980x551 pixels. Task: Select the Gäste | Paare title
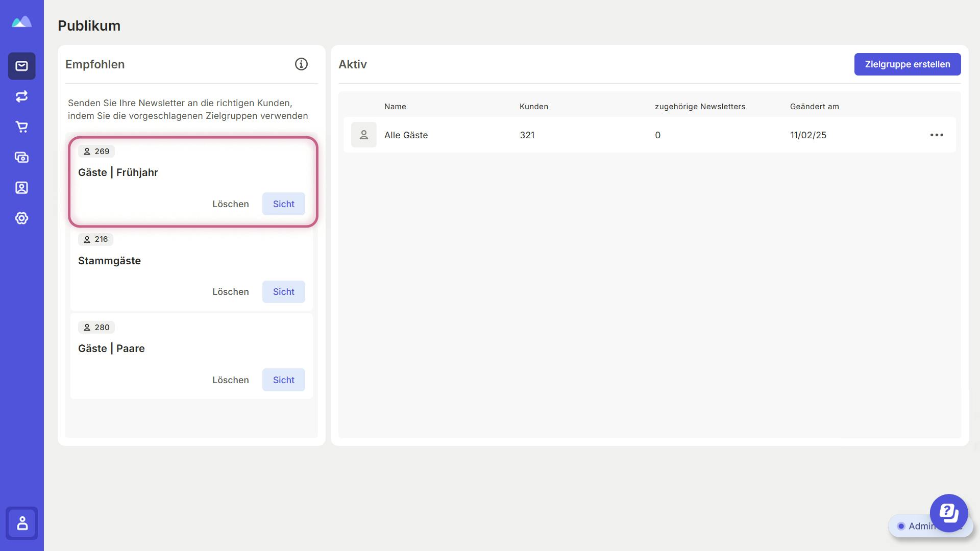coord(111,348)
